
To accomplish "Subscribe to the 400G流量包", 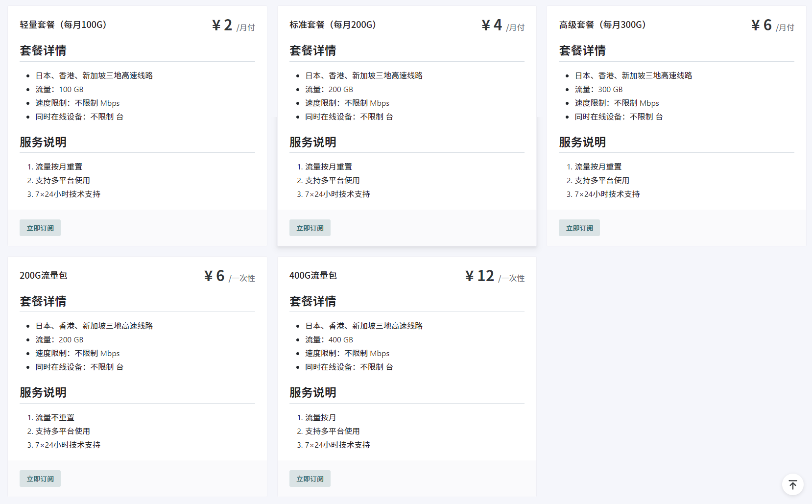I will tap(310, 479).
